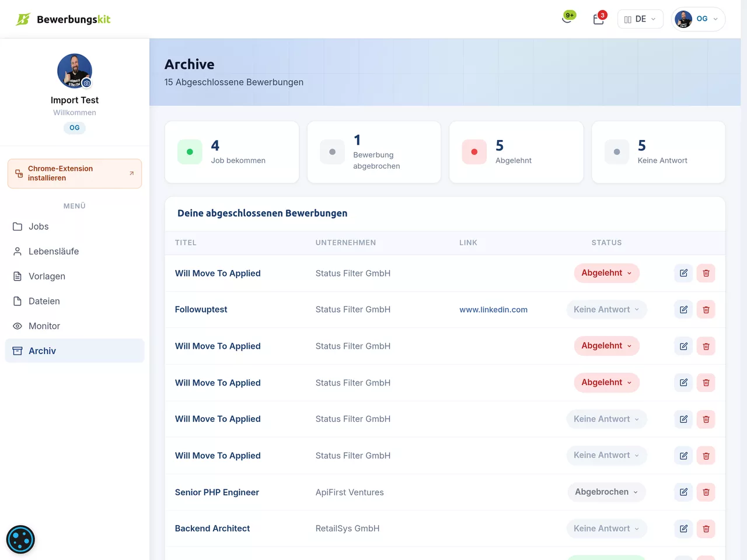
Task: Click the Import Test profile name
Action: click(x=75, y=100)
